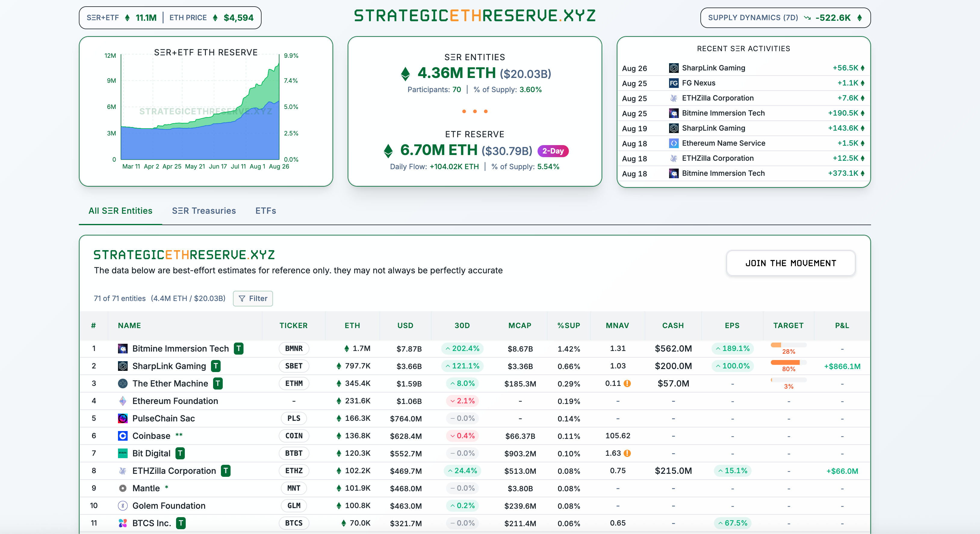The image size is (980, 534).
Task: Click SharpLink Gaming's 80% target progress bar
Action: (x=788, y=362)
